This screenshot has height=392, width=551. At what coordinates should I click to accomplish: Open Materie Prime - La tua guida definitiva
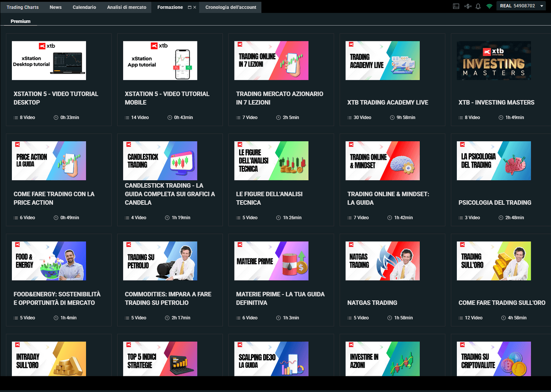point(280,299)
